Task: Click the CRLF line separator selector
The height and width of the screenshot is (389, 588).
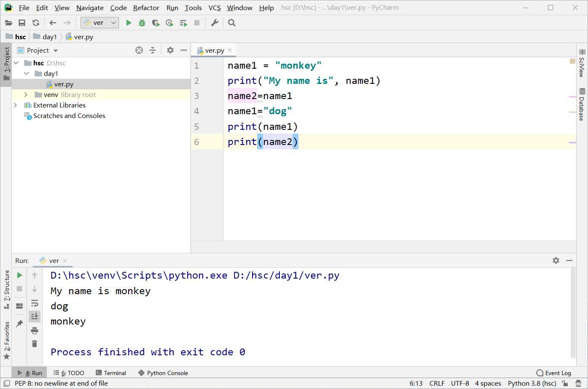Action: [x=437, y=383]
